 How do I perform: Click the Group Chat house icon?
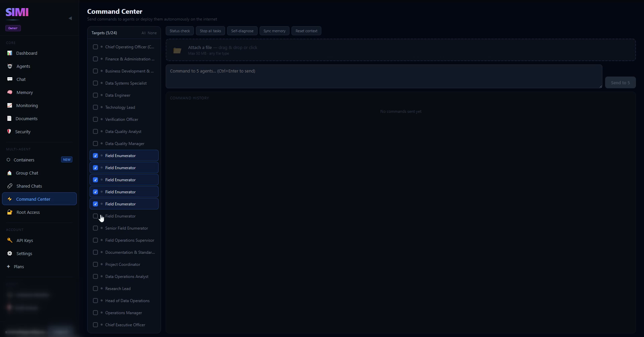pyautogui.click(x=9, y=173)
